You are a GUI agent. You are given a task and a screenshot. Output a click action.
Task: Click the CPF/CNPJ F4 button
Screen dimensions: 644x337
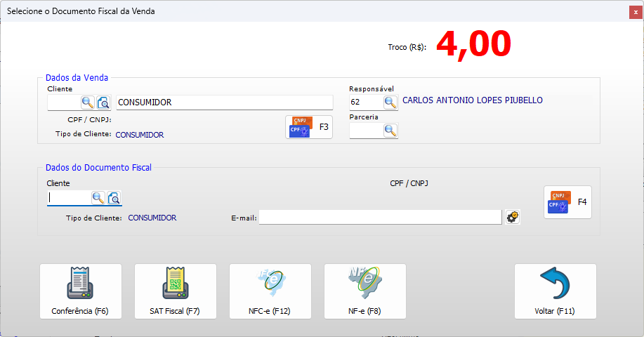point(567,202)
